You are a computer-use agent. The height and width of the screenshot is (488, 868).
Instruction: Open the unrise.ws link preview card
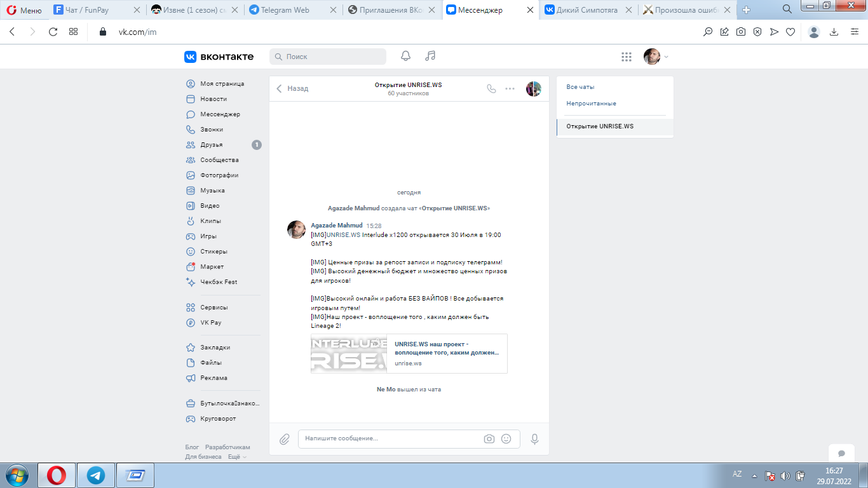[409, 353]
